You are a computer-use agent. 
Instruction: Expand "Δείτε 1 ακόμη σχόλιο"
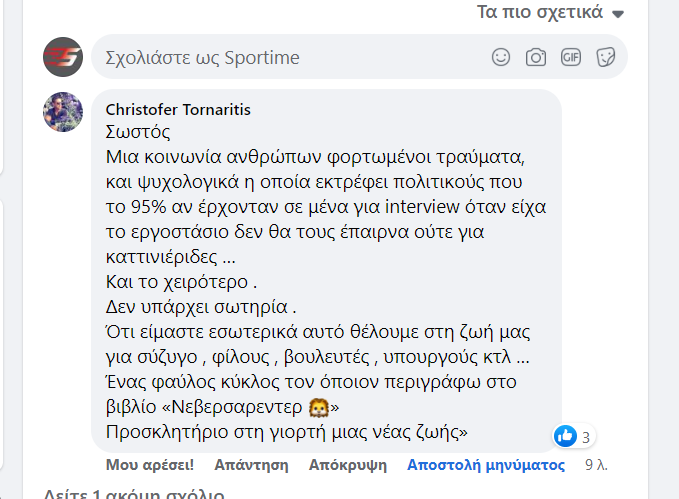click(135, 494)
